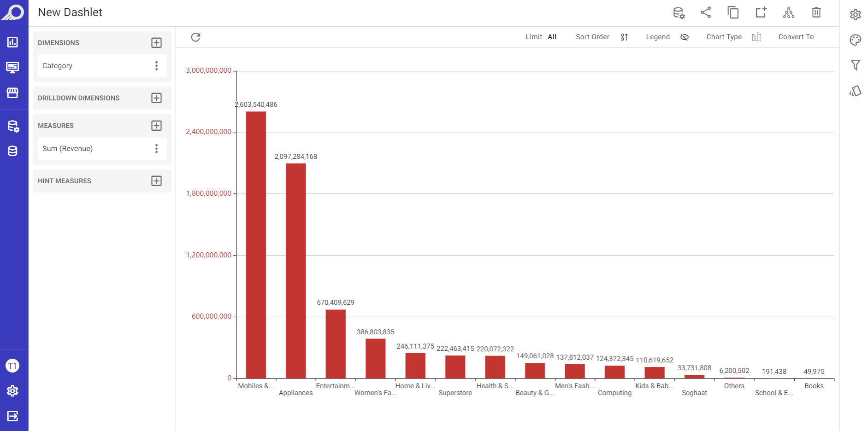This screenshot has width=868, height=431.
Task: Click the Legend label
Action: 658,37
